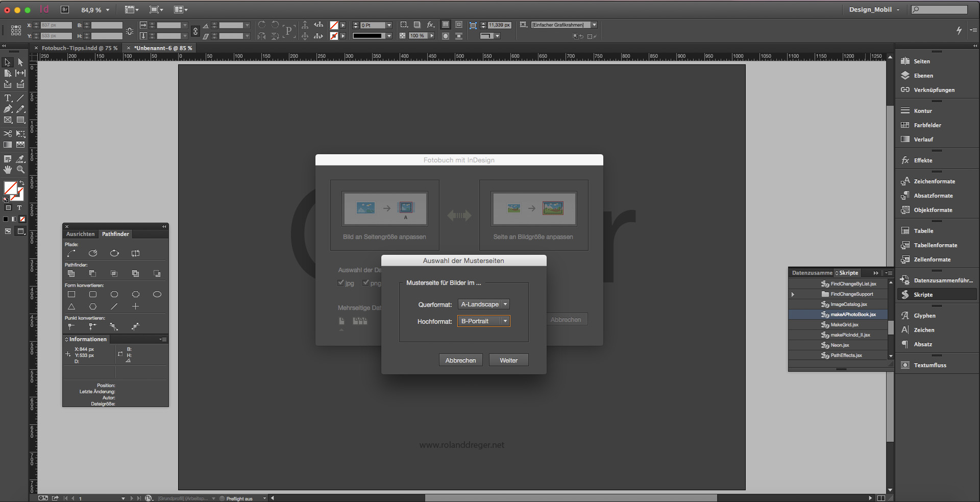The image size is (980, 502).
Task: Select the Zoom magnifier tool
Action: (x=20, y=170)
